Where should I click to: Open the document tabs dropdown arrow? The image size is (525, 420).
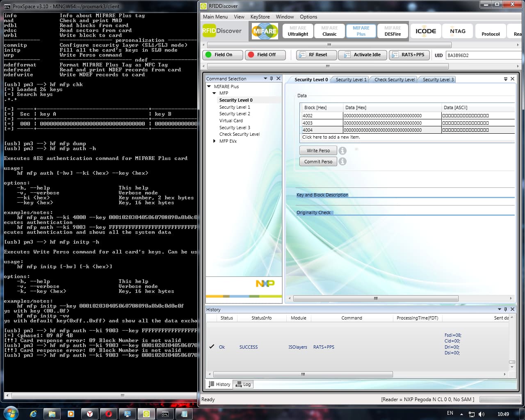pyautogui.click(x=505, y=79)
